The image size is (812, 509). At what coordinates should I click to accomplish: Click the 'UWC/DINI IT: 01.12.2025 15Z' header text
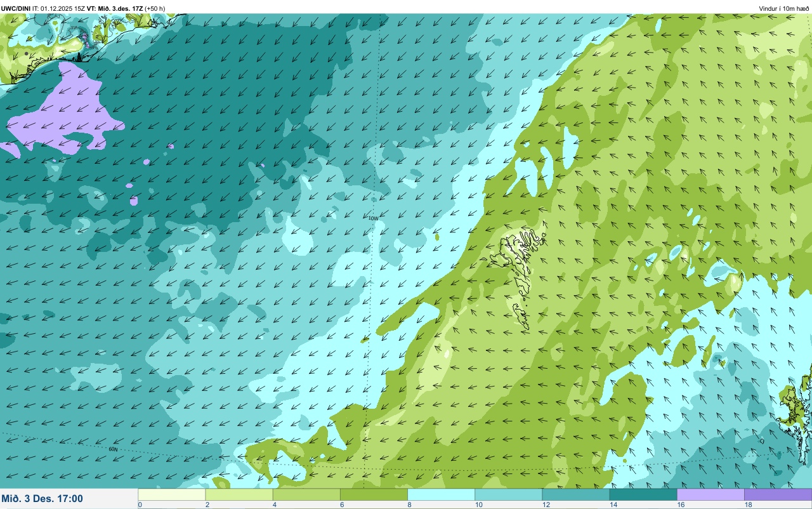pyautogui.click(x=43, y=8)
